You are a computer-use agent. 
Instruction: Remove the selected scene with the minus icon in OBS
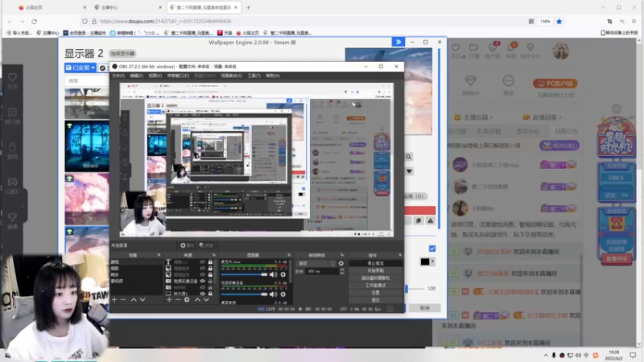tap(123, 299)
